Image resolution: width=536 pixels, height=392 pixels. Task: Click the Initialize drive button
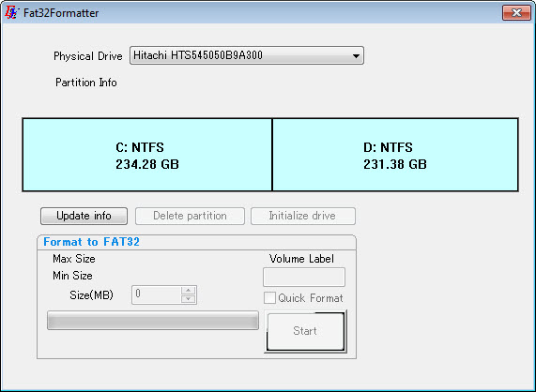point(303,216)
